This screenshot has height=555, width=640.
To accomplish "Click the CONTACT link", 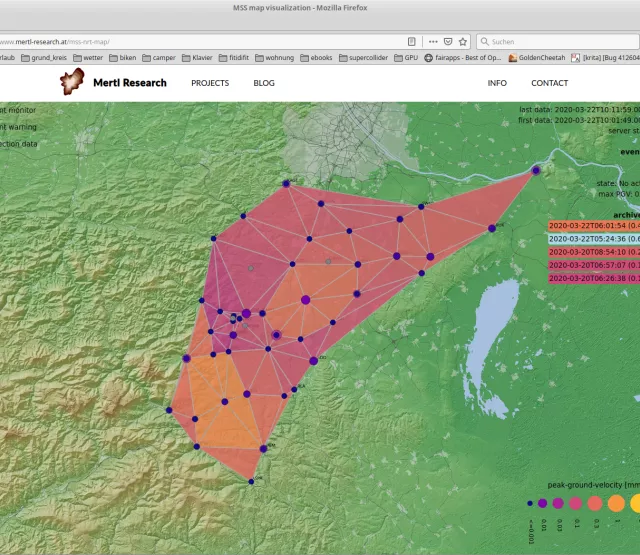I will pyautogui.click(x=549, y=83).
